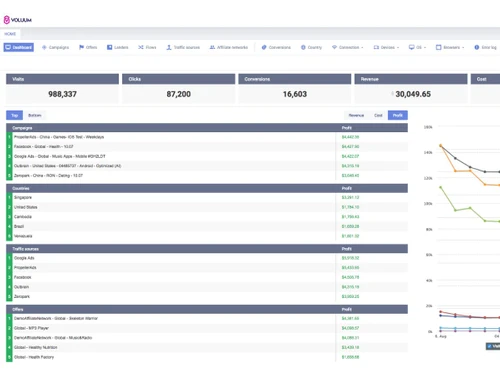
Task: Open the Facebook Global Health campaign row
Action: point(207,147)
